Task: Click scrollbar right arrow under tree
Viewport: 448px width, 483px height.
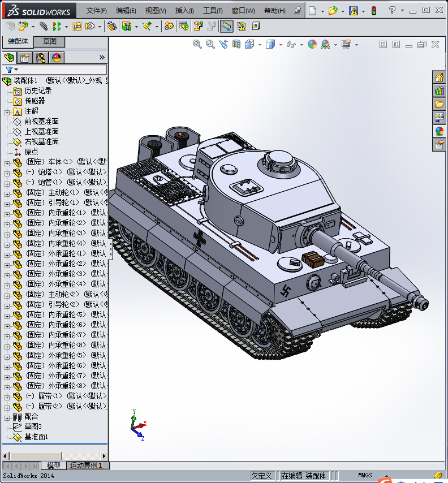Action: pyautogui.click(x=104, y=456)
